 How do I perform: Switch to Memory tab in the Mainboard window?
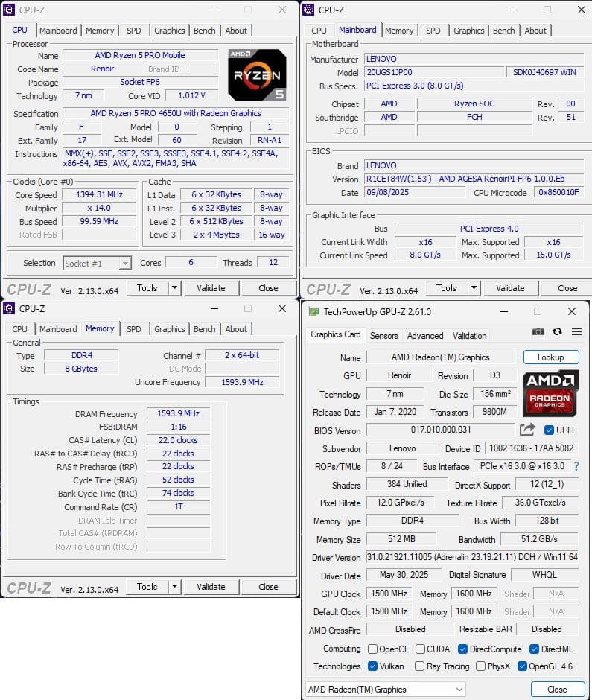[x=399, y=31]
